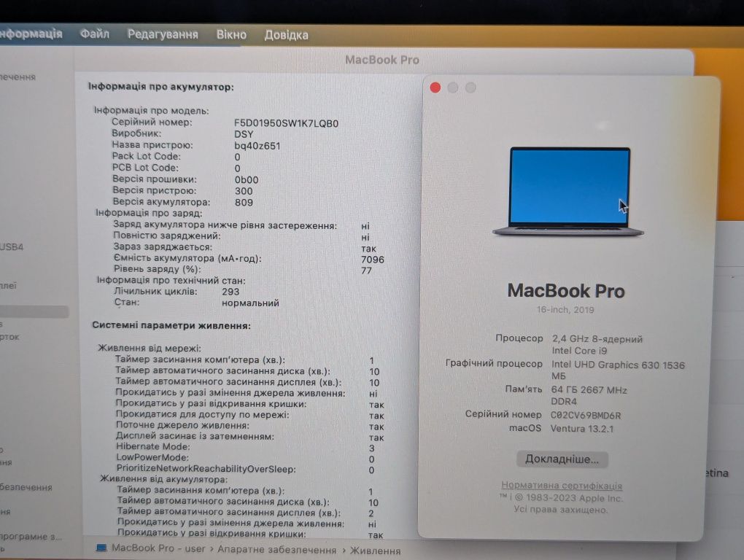
Task: Click the 'Pack Lot Code:' label
Action: (x=146, y=156)
